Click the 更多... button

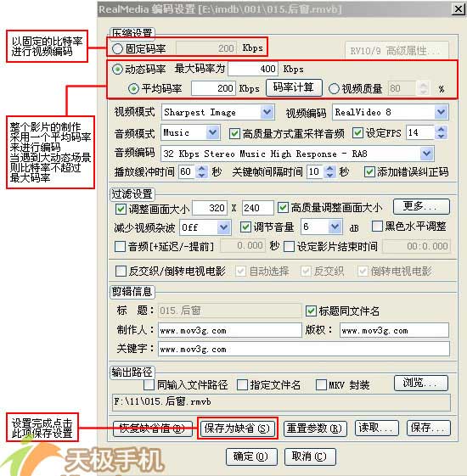pyautogui.click(x=421, y=206)
